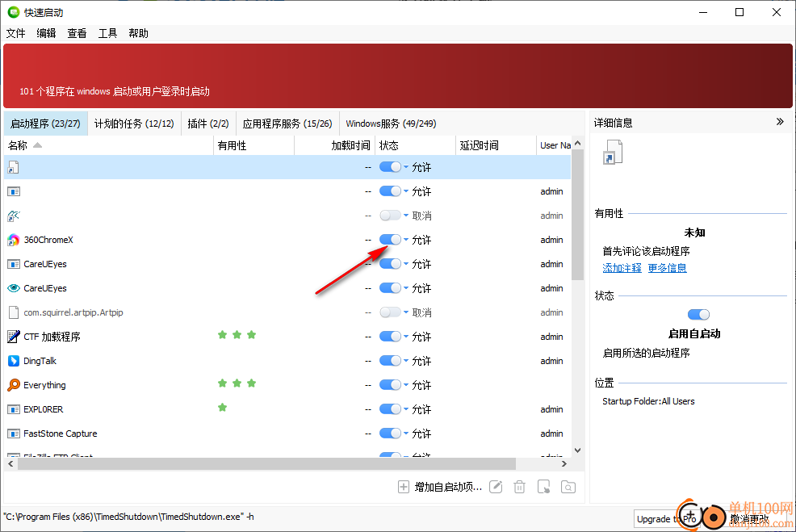Open the 工具 menu
Screen dimensions: 796x532
107,34
